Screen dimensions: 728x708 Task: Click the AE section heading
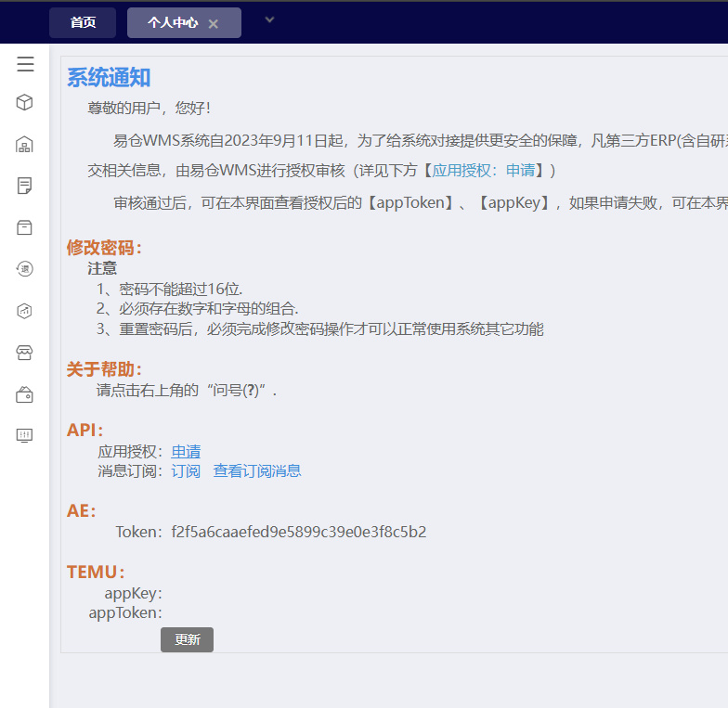(82, 510)
